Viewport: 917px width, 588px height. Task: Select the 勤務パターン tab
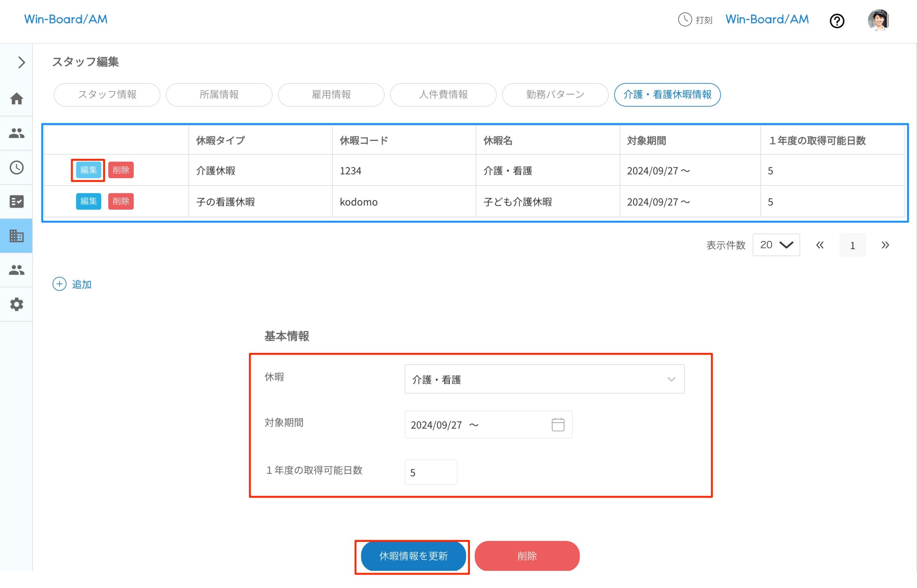pyautogui.click(x=555, y=95)
